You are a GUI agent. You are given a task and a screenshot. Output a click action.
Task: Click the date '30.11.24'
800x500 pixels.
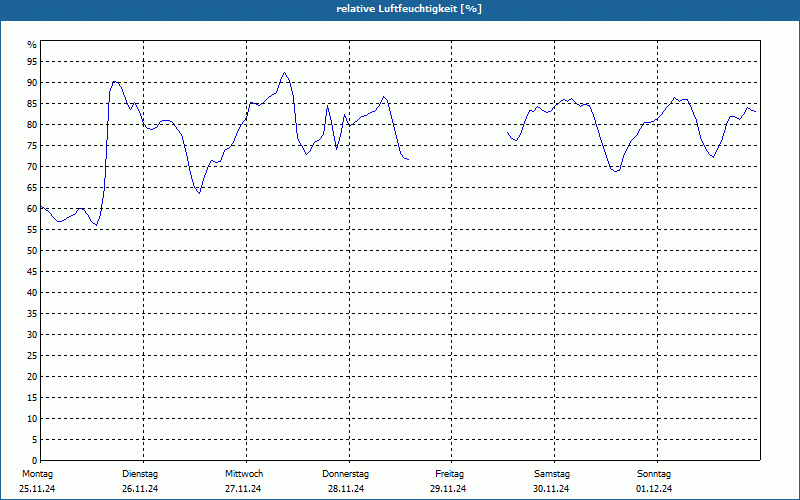(551, 489)
